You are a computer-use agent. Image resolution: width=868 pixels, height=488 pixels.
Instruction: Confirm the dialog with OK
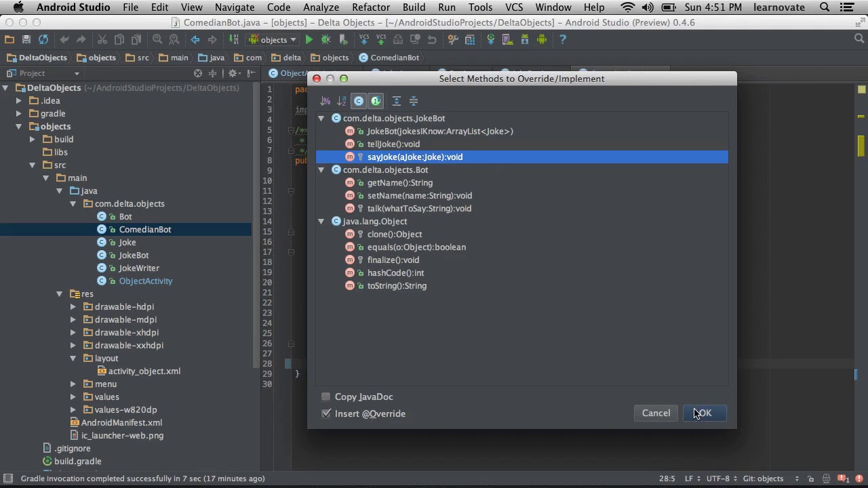(704, 413)
